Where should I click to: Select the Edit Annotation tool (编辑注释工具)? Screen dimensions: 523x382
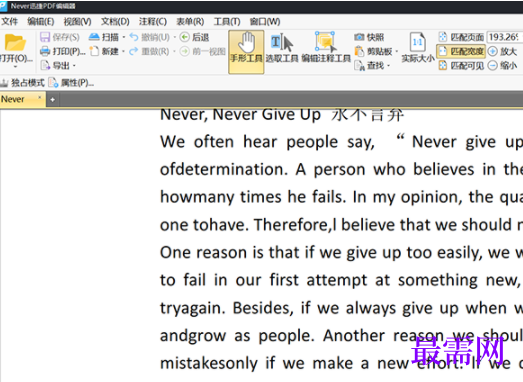pyautogui.click(x=326, y=47)
